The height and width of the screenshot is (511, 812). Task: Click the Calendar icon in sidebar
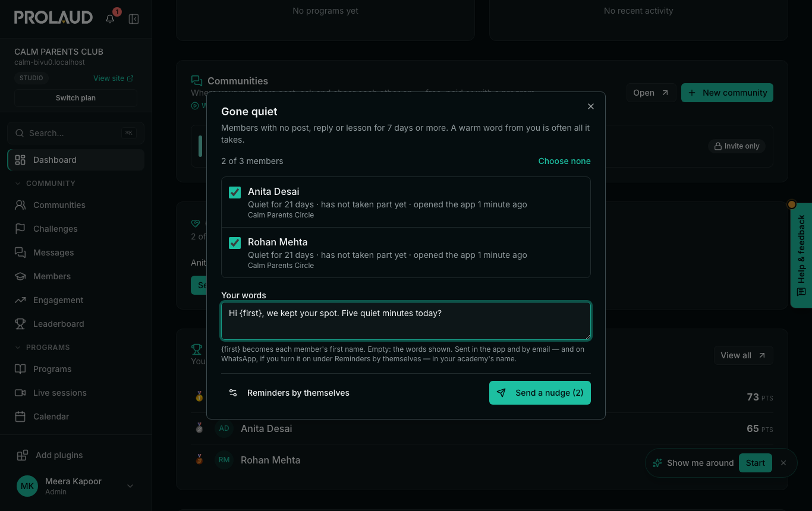(x=20, y=417)
